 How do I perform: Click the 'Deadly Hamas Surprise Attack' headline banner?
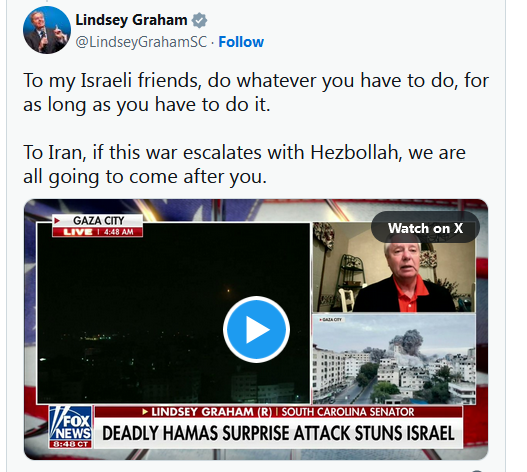278,433
